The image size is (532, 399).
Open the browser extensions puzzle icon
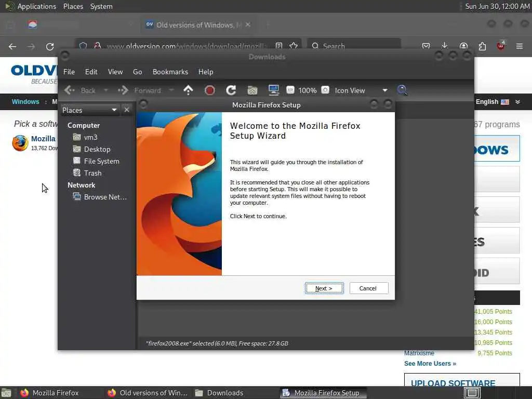tap(482, 46)
